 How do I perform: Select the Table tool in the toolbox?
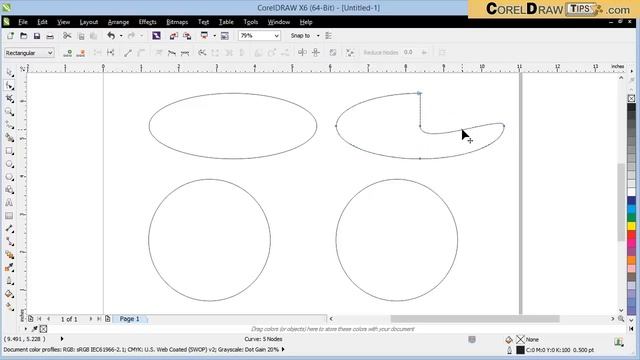(x=9, y=216)
